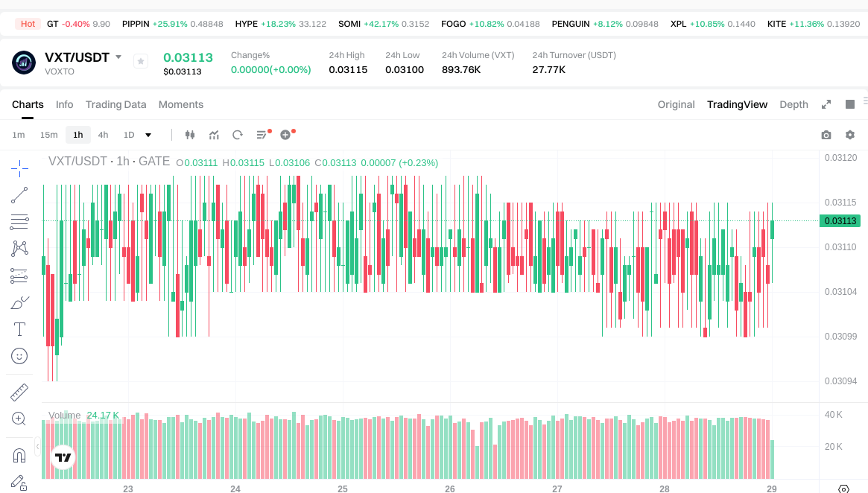Toggle the VXT/USDT favorite star
This screenshot has height=493, width=868.
coord(140,62)
